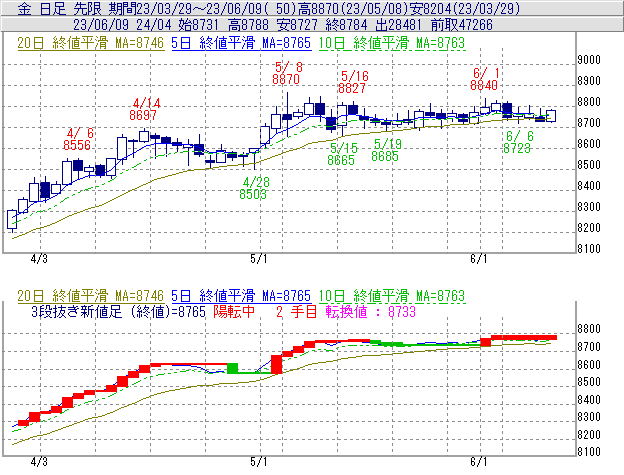Click the opening price 始8731

[x=198, y=25]
